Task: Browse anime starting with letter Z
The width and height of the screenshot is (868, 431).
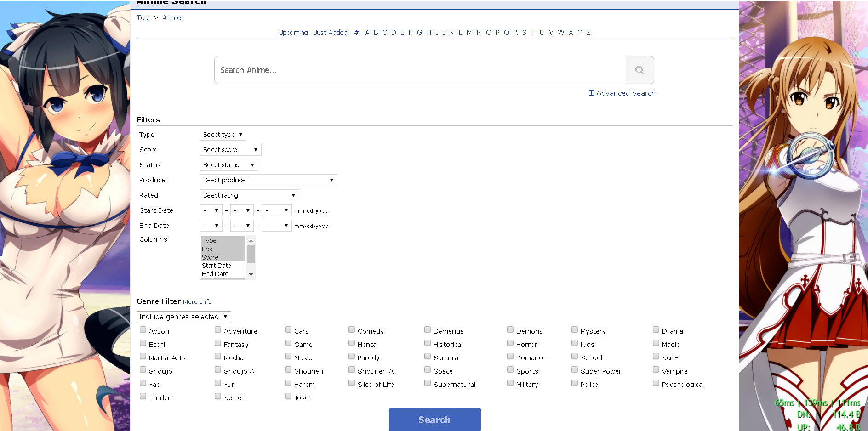Action: click(x=588, y=33)
